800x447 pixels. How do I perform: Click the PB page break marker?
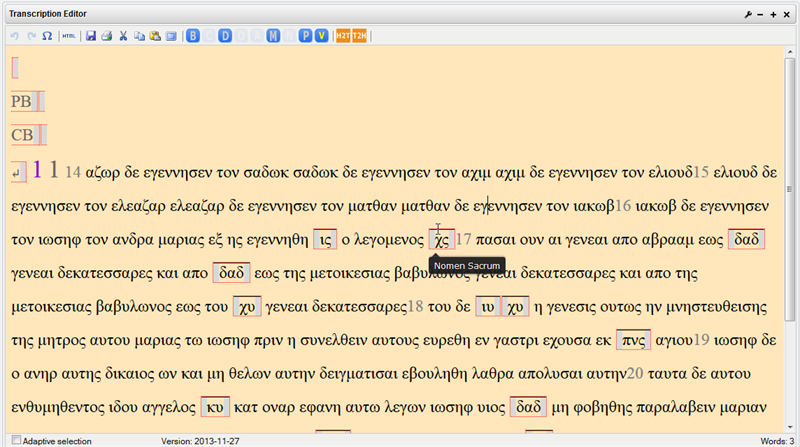tap(21, 102)
